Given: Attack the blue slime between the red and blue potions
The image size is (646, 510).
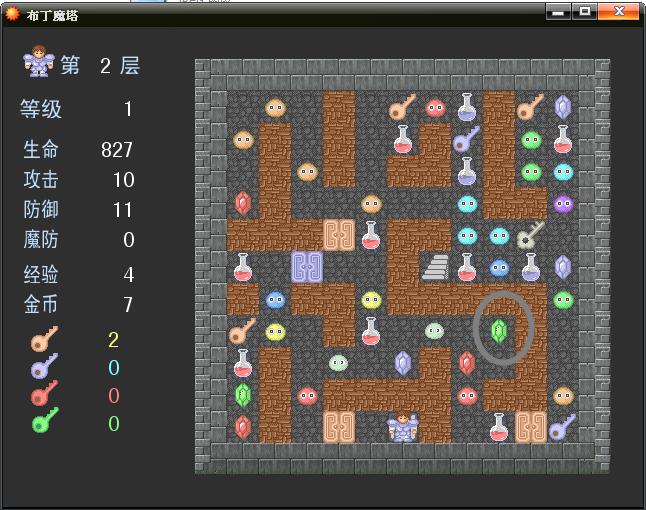Looking at the screenshot, I should 499,268.
